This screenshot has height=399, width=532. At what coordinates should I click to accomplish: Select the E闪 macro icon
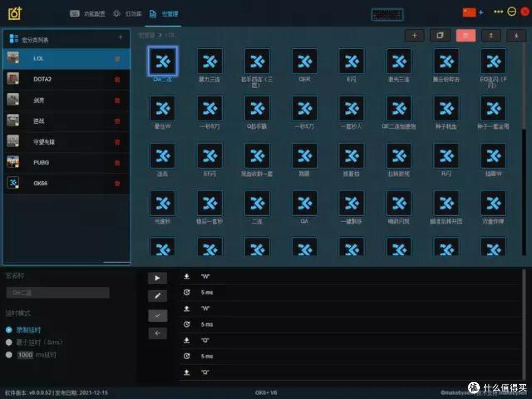[352, 61]
